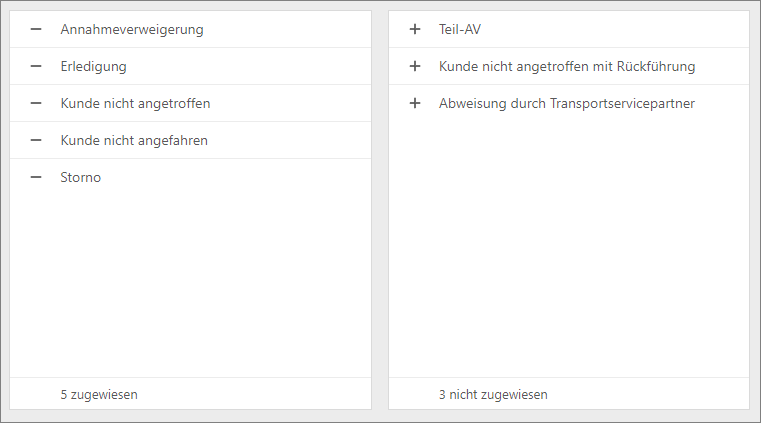Add Abweisung durch Transportservicepartner with plus icon
This screenshot has width=761, height=423.
(x=415, y=103)
